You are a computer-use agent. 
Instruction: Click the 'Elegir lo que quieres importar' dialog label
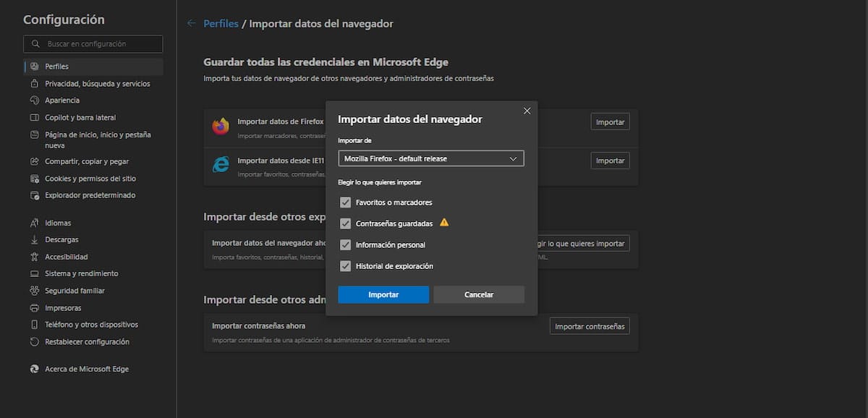pos(380,182)
